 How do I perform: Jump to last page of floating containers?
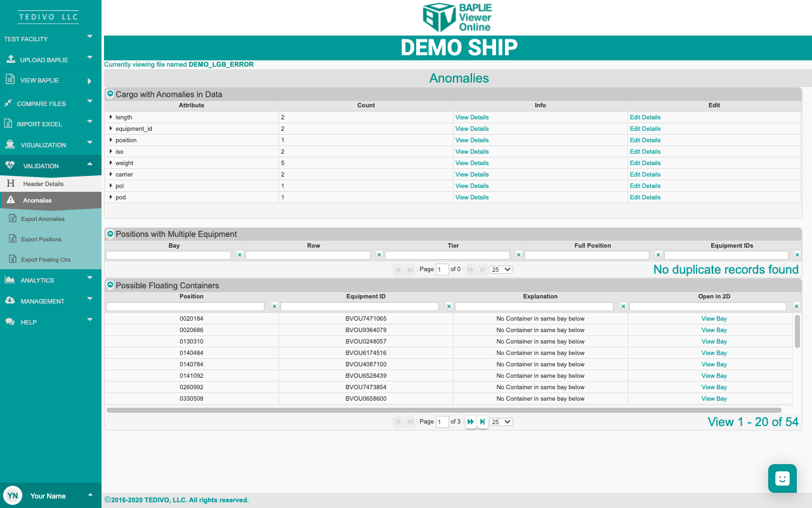483,422
